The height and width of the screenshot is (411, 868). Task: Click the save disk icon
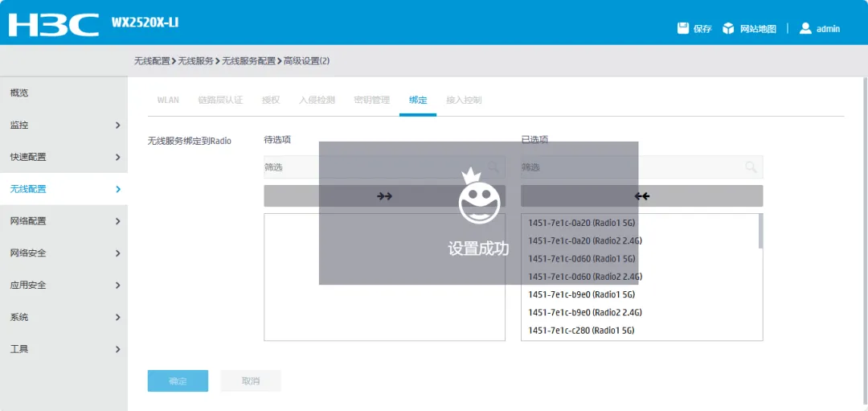tap(683, 29)
